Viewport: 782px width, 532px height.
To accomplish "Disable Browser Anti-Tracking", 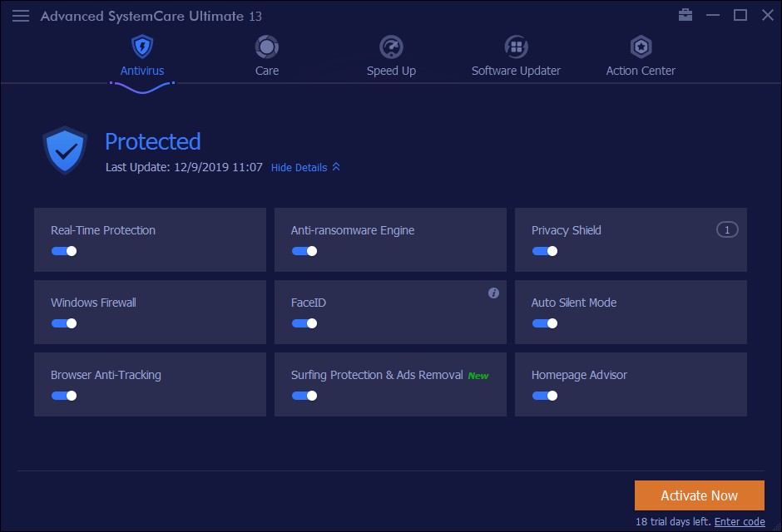I will tap(64, 395).
